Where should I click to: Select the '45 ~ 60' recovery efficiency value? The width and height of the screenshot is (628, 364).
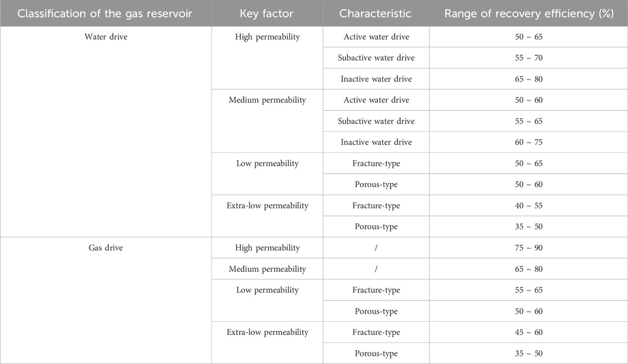point(529,332)
